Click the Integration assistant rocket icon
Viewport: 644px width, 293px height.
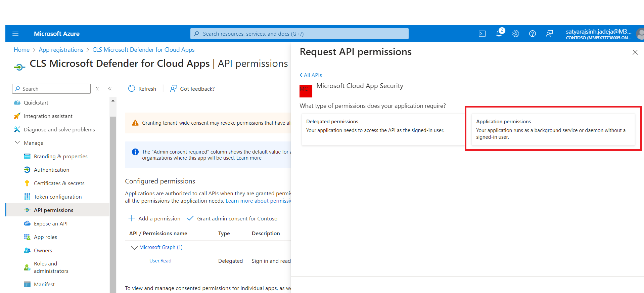(17, 116)
